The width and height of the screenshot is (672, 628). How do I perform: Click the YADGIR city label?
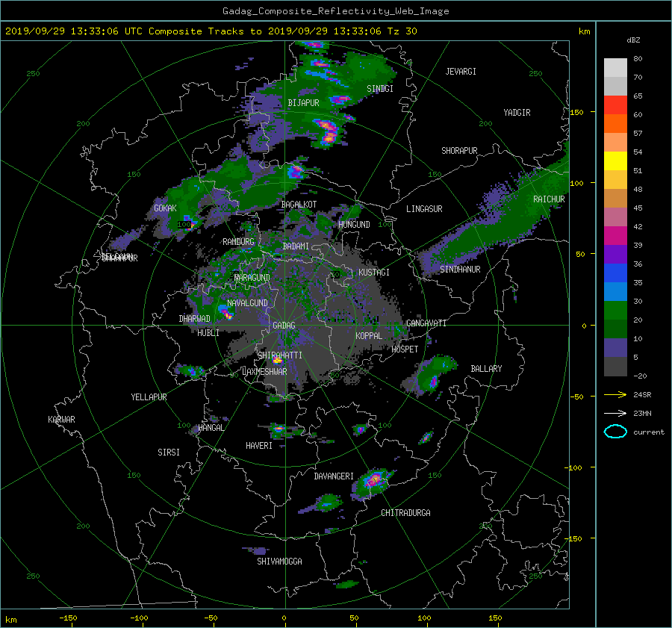point(517,113)
